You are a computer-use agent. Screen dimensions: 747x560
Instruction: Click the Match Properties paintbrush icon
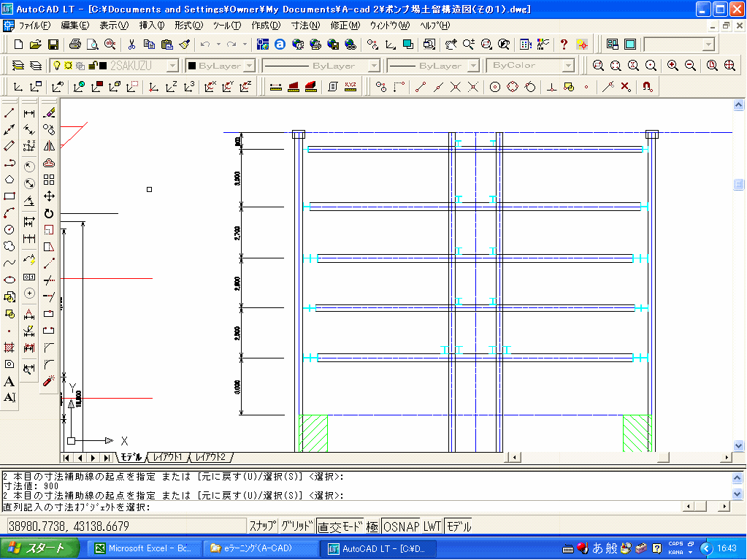tap(184, 45)
